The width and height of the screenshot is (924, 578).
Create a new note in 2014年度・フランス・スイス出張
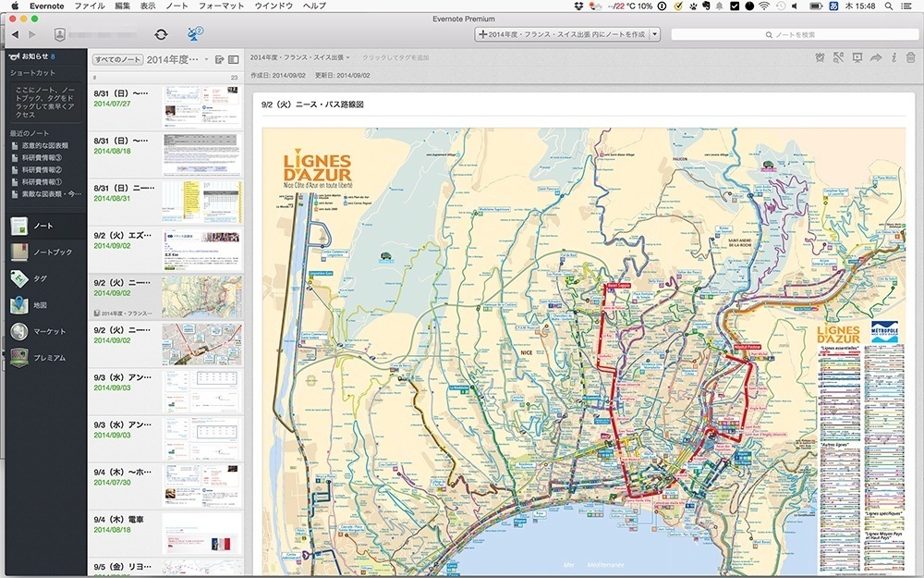(561, 34)
